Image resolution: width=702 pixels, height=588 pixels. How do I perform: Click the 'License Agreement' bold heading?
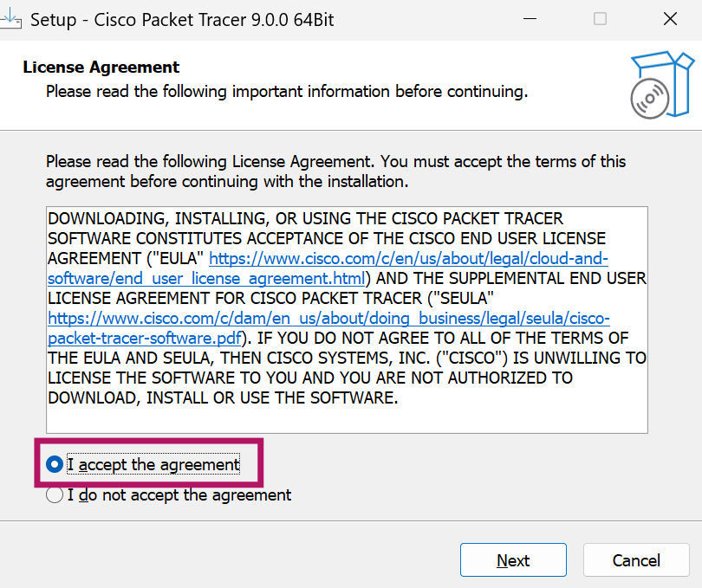coord(101,68)
